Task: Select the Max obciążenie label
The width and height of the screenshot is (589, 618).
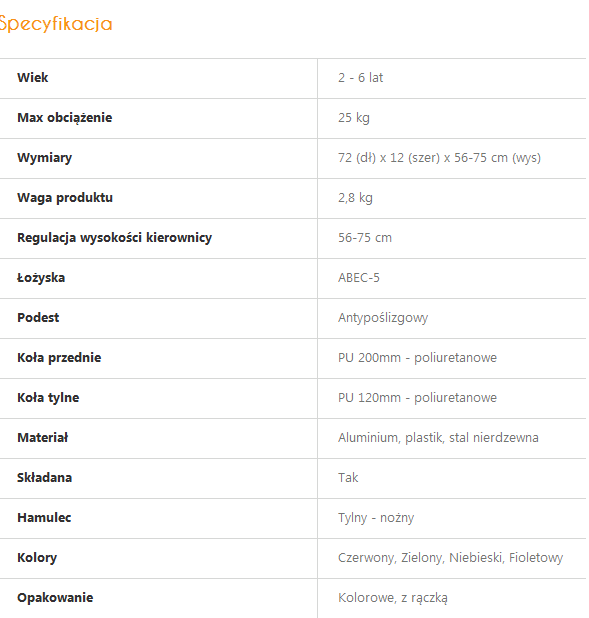Action: (65, 118)
